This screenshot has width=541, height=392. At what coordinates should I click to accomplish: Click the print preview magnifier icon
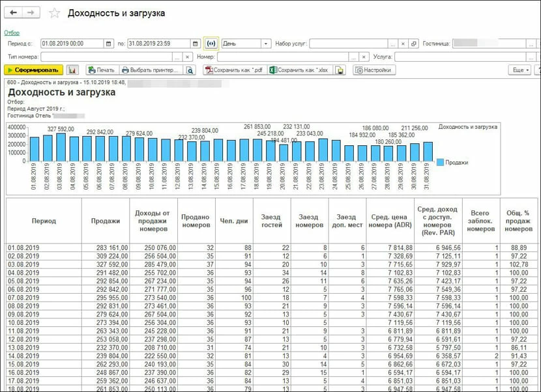pos(190,70)
